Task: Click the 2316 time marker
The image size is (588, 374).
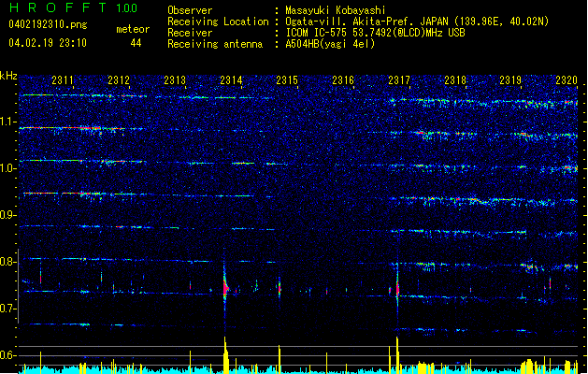Action: [343, 80]
